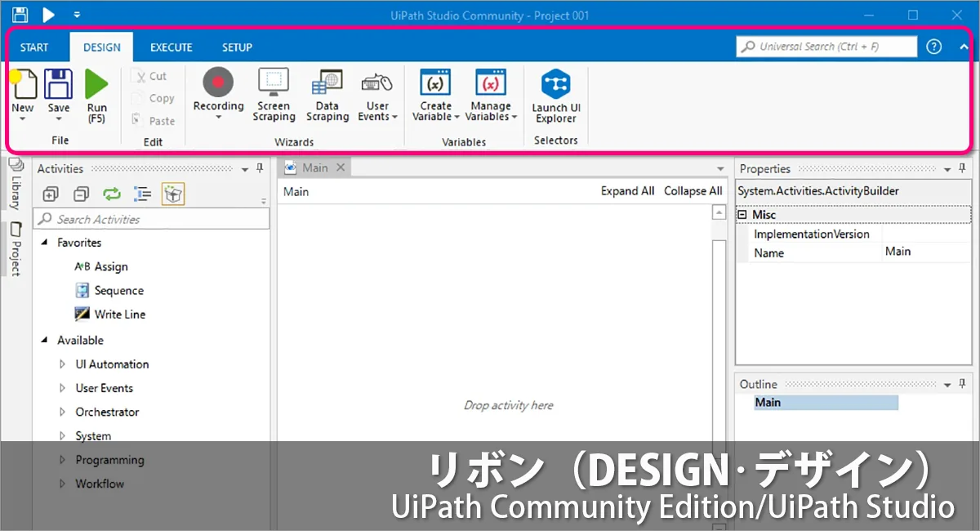Click the Paste command in Edit group
This screenshot has height=531, width=980.
click(153, 121)
